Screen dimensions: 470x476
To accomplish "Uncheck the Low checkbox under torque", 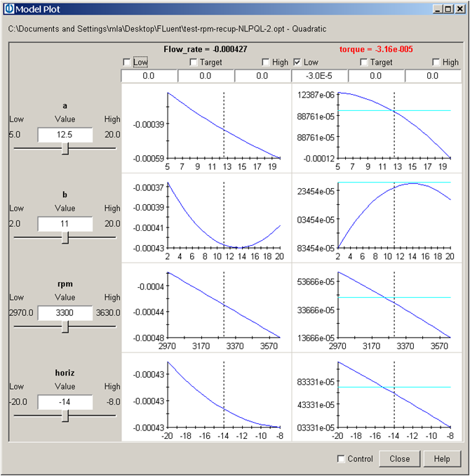I will 297,62.
